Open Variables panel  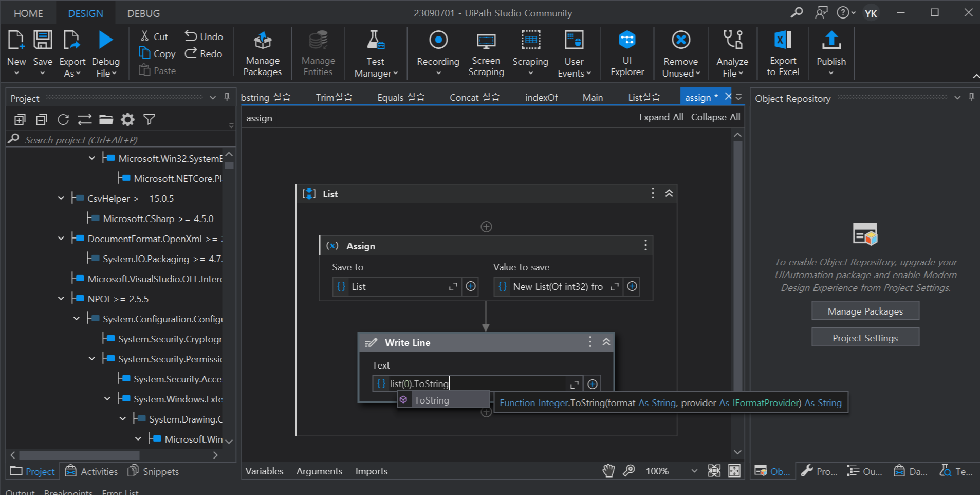(264, 471)
